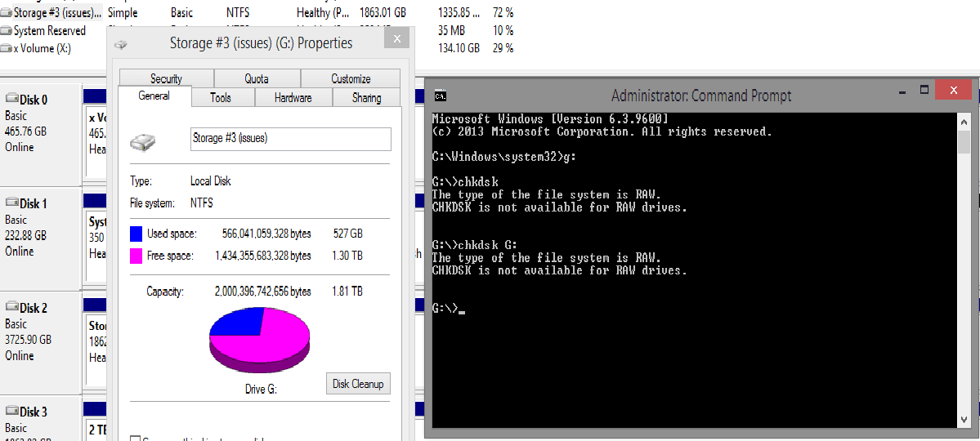Click the Command Prompt system menu icon
Screen dimensions: 980x441
click(x=440, y=95)
